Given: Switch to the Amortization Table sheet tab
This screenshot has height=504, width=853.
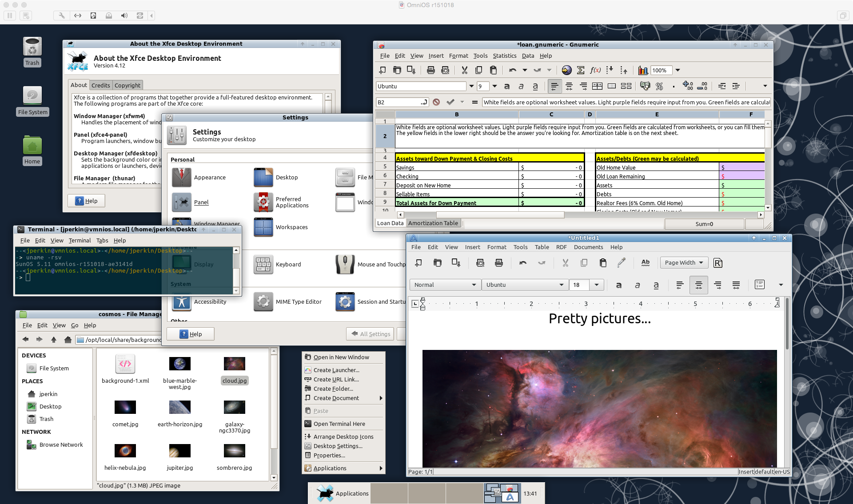Looking at the screenshot, I should click(433, 223).
